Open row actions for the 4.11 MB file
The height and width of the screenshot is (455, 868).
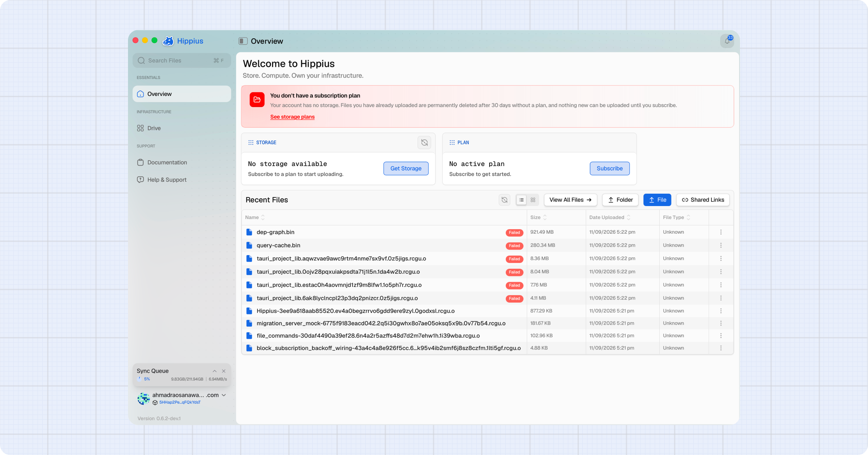(x=721, y=298)
